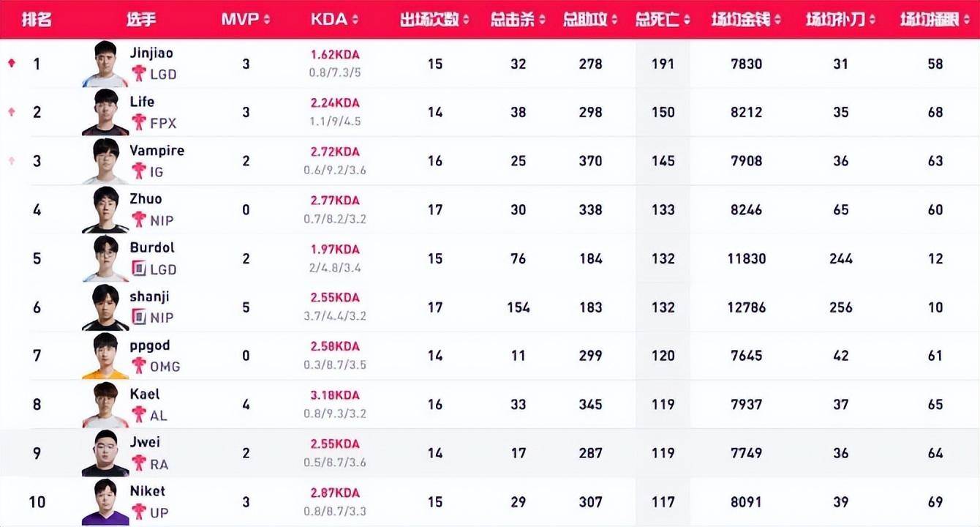Viewport: 980px width, 527px height.
Task: Sort by 总死亡 using its sort arrows
Action: click(687, 20)
